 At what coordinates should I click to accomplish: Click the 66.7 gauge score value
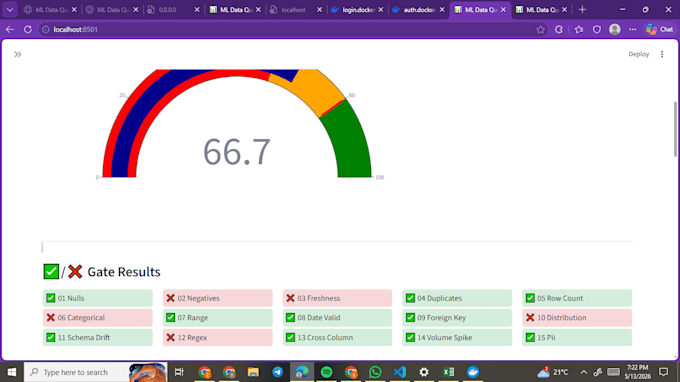tap(237, 152)
